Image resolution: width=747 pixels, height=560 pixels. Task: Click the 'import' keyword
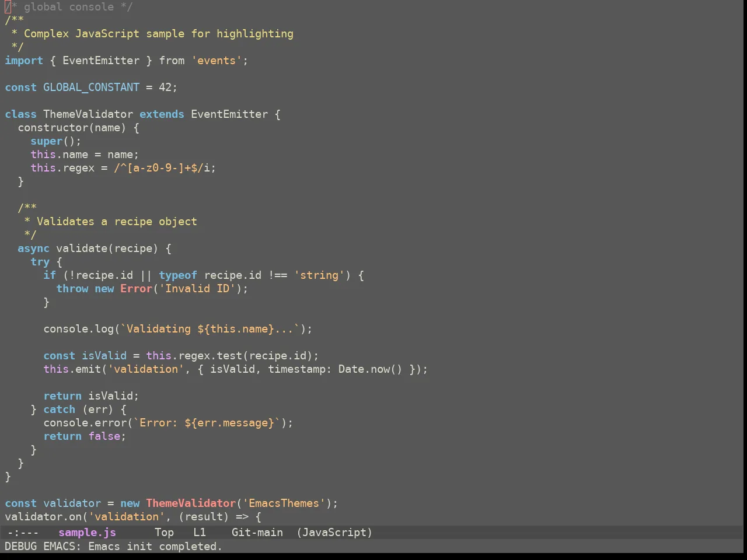pos(24,61)
